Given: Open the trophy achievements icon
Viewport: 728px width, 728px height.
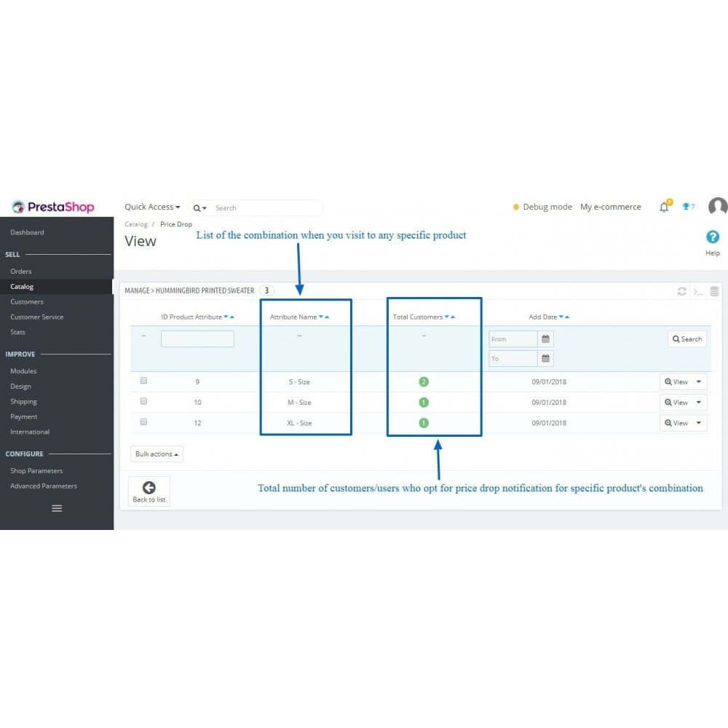Looking at the screenshot, I should [686, 207].
